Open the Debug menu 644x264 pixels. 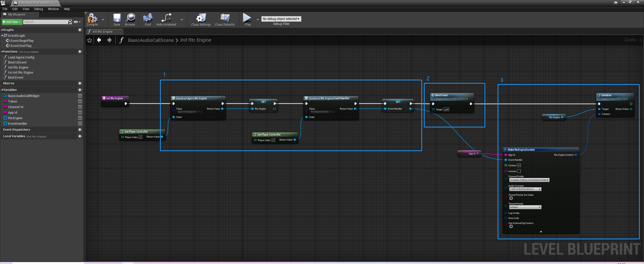(x=38, y=9)
